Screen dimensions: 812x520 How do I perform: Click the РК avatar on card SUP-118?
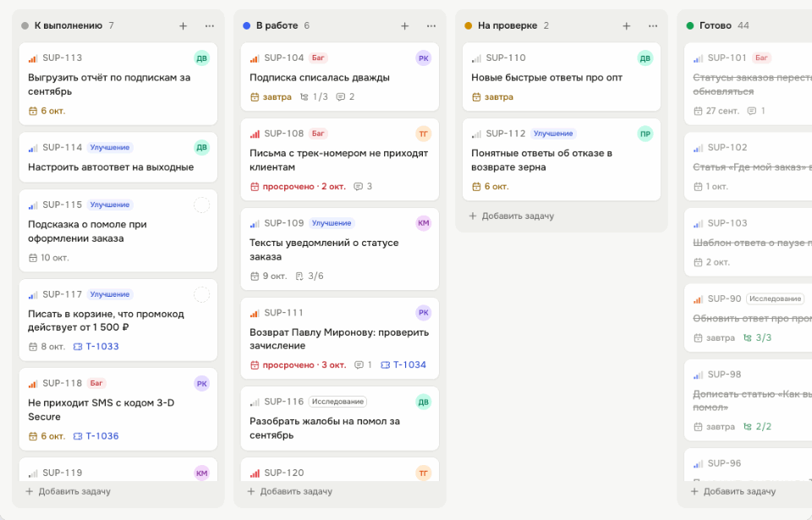point(201,384)
